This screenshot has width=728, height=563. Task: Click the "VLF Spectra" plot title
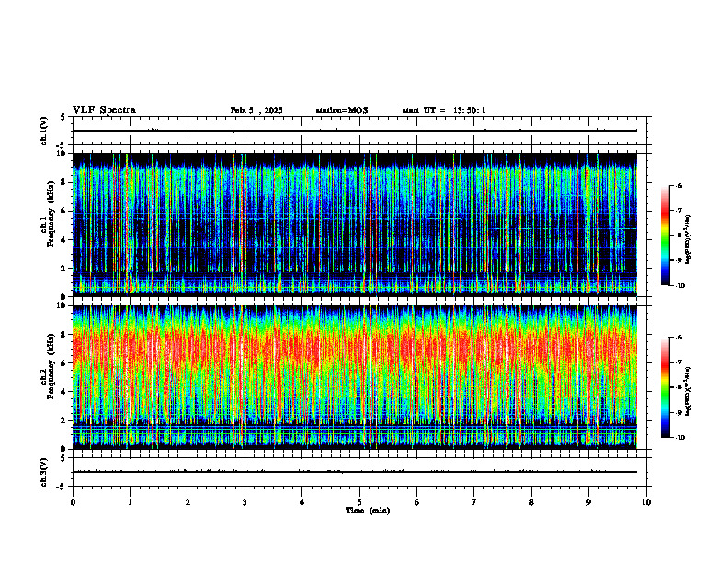[104, 110]
